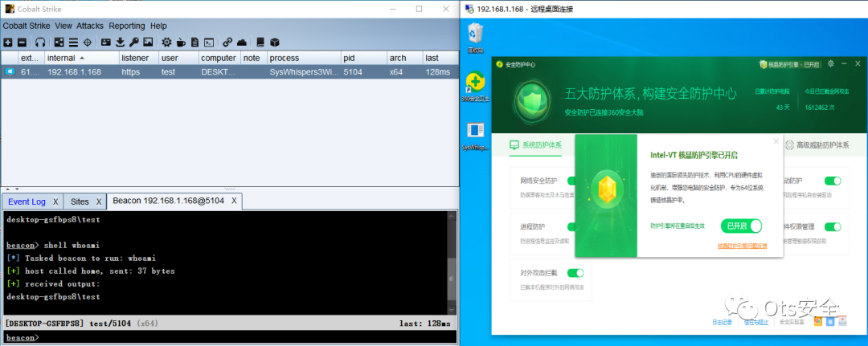Screen dimensions: 868x346
Task: Open Downloaded files via download icon
Action: pos(120,42)
